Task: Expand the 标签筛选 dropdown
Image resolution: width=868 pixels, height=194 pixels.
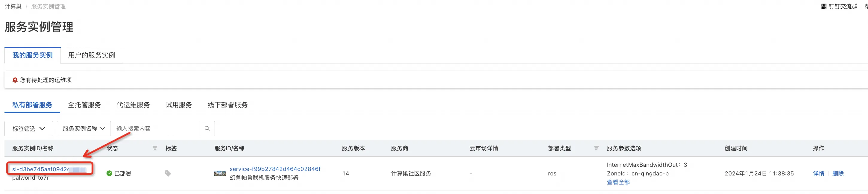Action: click(x=28, y=128)
